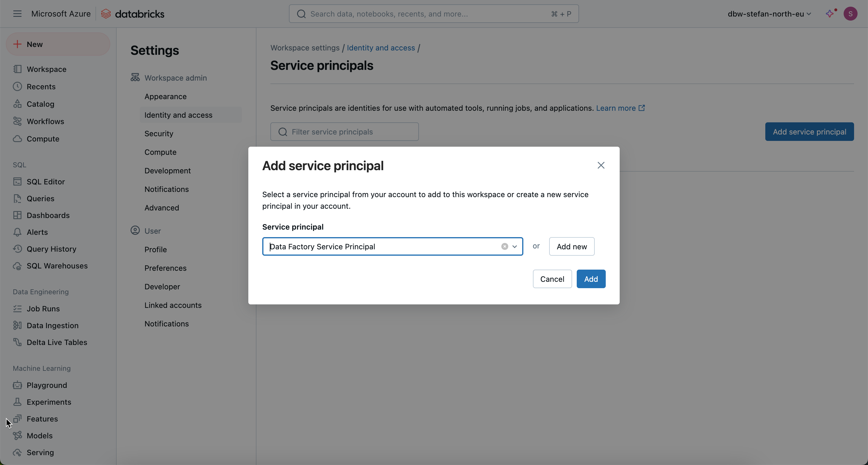Clear the selected service principal
Viewport: 868px width, 465px height.
(504, 246)
